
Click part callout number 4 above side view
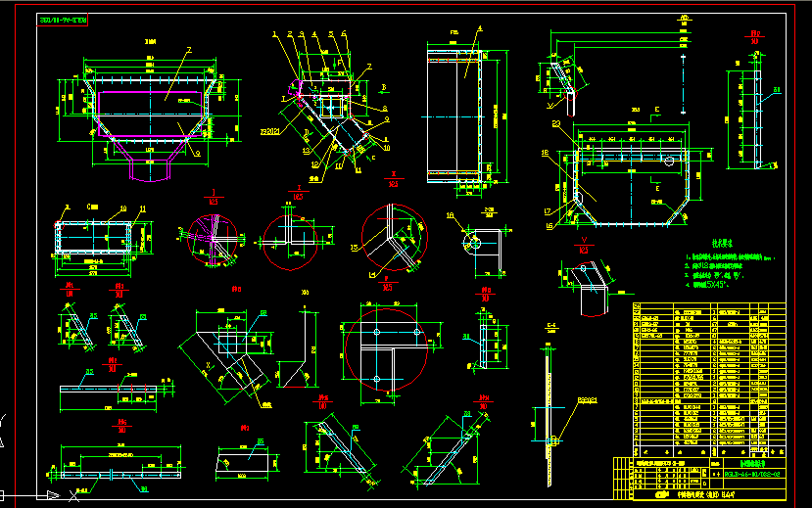(x=480, y=28)
